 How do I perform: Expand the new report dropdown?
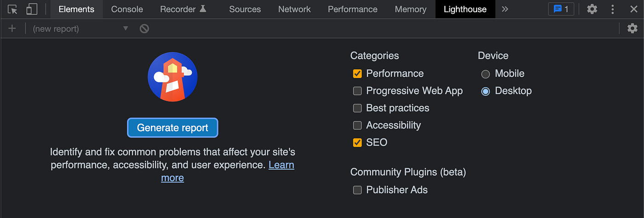pyautogui.click(x=126, y=28)
